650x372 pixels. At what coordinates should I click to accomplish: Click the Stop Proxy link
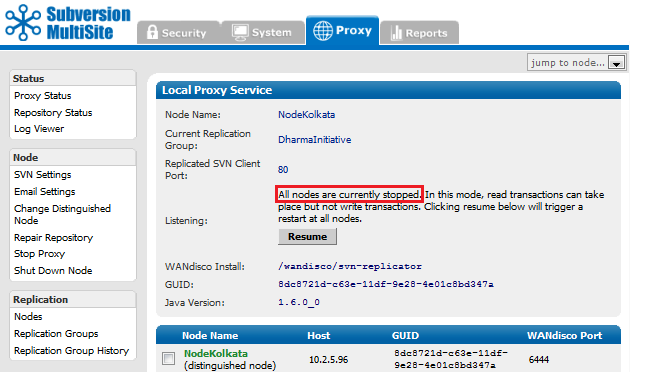click(x=39, y=254)
